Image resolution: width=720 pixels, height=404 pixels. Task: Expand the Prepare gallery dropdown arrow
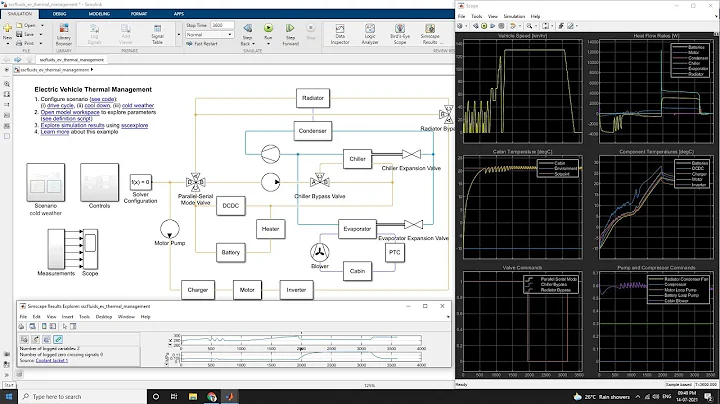[179, 34]
